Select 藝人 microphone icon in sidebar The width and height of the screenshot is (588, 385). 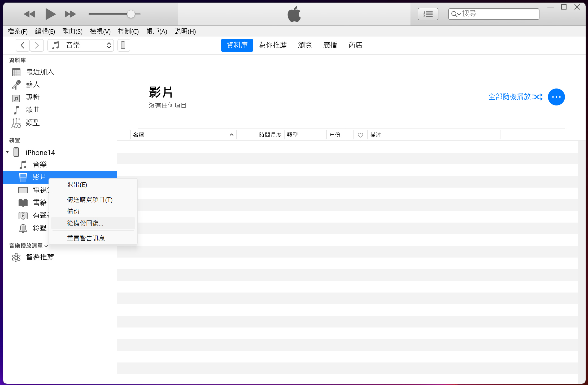pos(16,85)
